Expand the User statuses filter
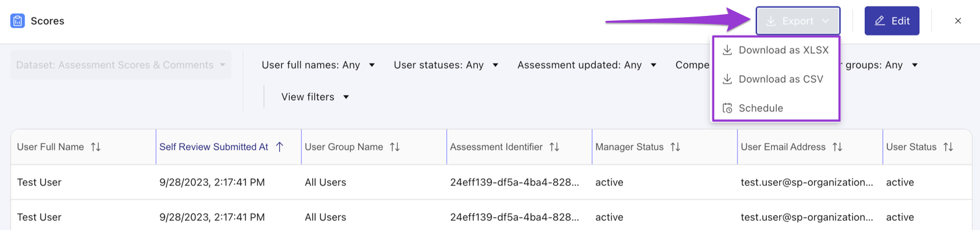980x230 pixels. [x=446, y=65]
